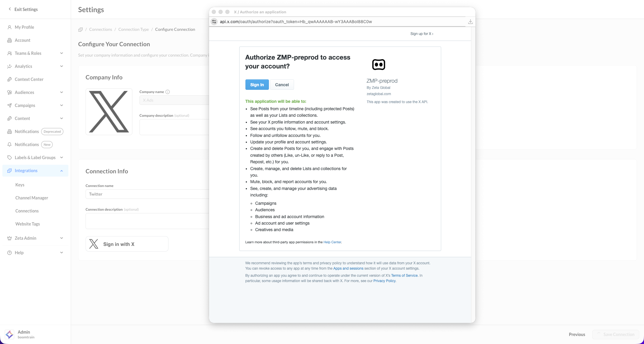Click the Labels & Label Groups tag icon
The image size is (644, 344).
(x=9, y=158)
